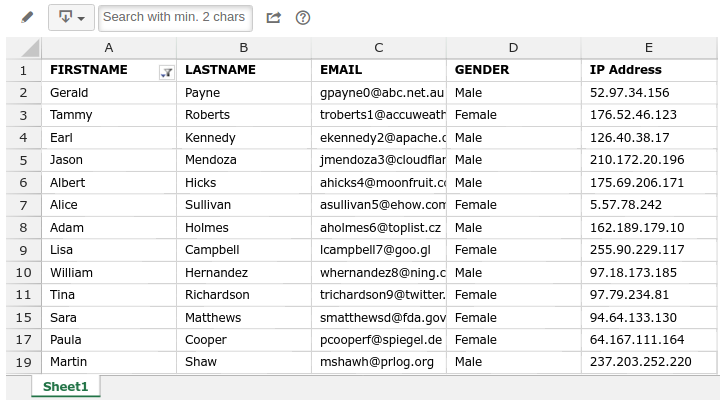Select the LASTNAME header cell
725x404 pixels.
click(244, 70)
